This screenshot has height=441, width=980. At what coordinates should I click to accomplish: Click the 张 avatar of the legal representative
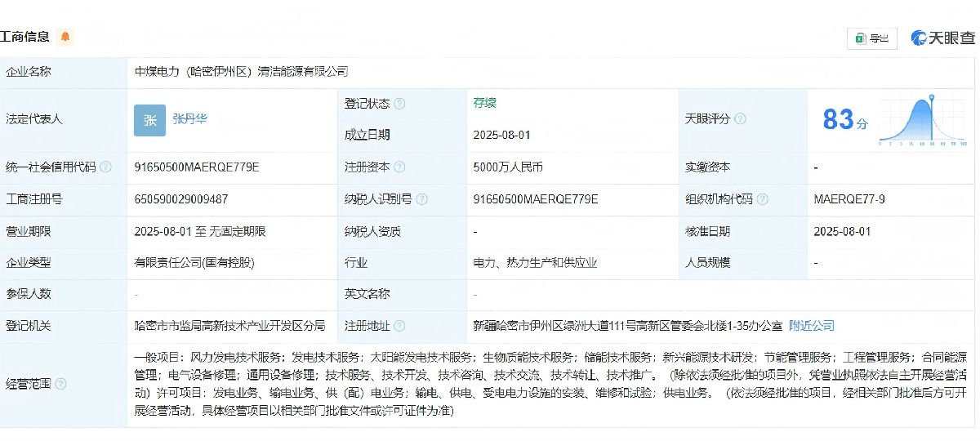[149, 120]
